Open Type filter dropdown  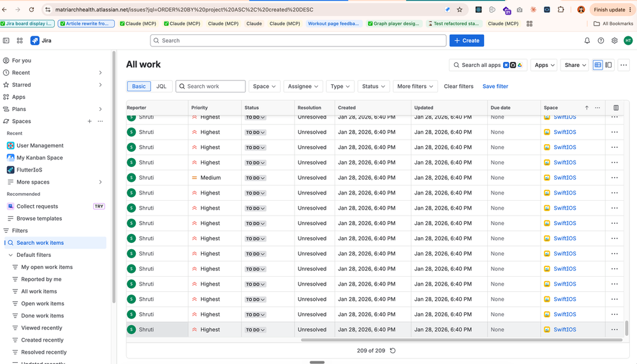(x=340, y=86)
